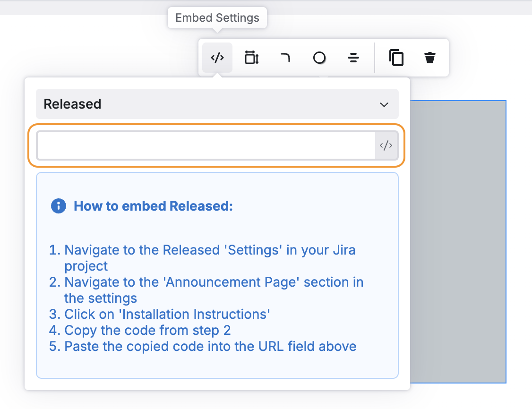The width and height of the screenshot is (532, 409).
Task: Click the blue info icon
Action: 59,206
